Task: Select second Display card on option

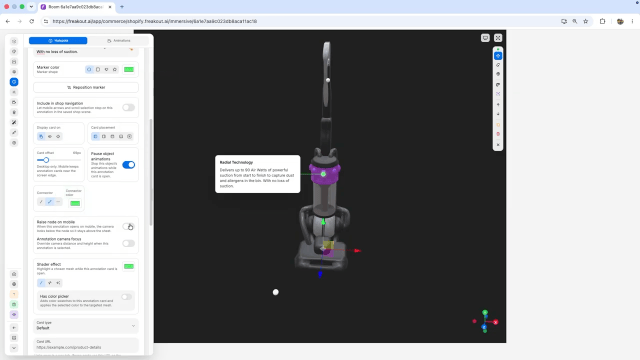Action: point(49,136)
